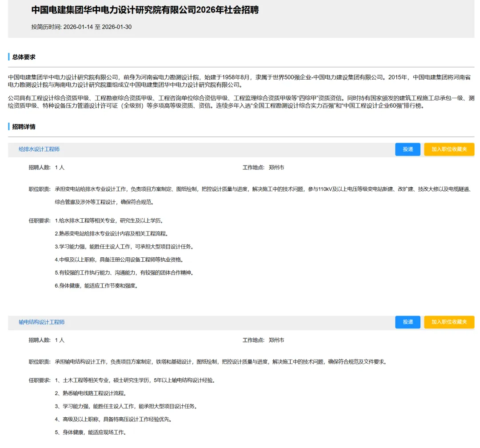Open the 输电结构设计工程师 job title link

pyautogui.click(x=42, y=322)
